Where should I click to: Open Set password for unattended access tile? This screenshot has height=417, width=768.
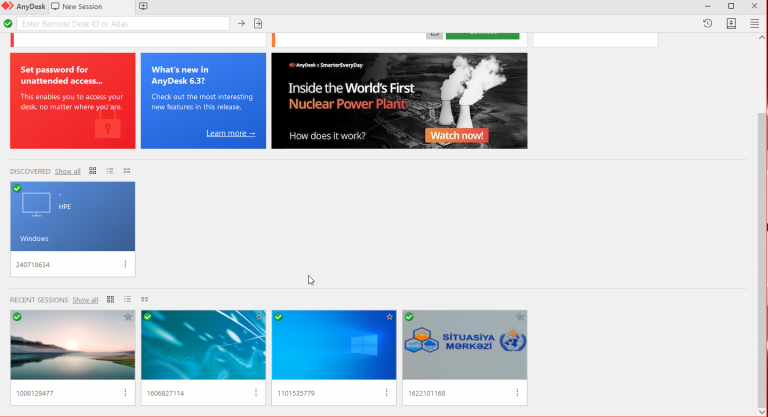72,101
